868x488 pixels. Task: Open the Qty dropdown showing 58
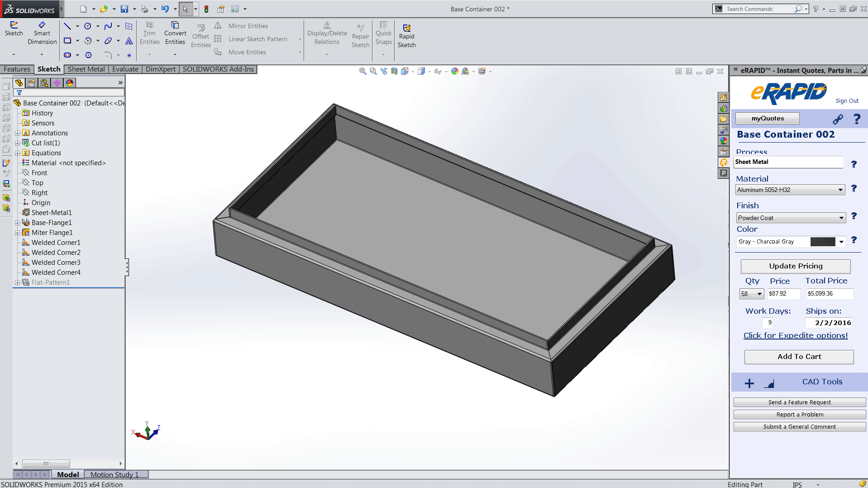pyautogui.click(x=752, y=294)
